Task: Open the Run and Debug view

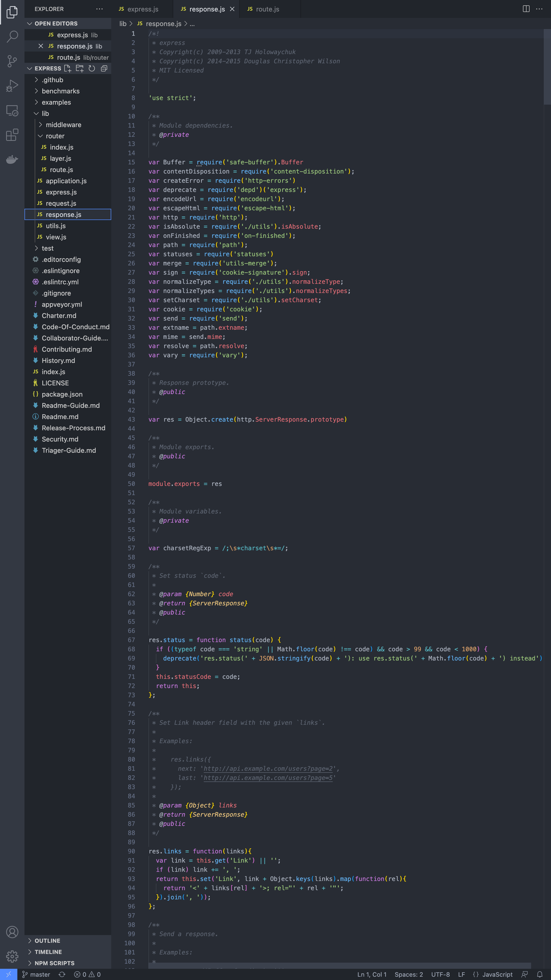Action: coord(12,85)
